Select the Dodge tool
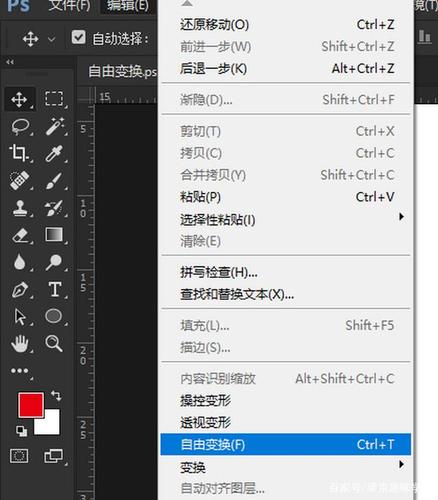438x500 pixels. (x=54, y=262)
